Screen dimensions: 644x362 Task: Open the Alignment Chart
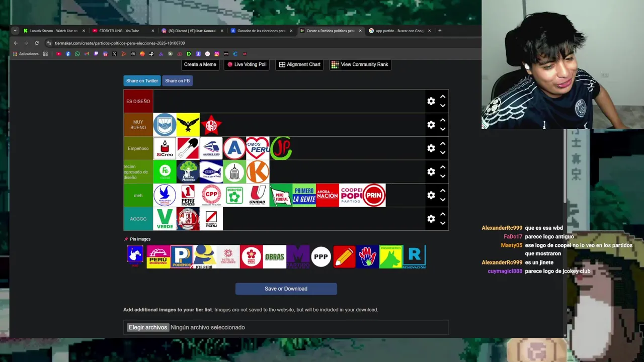tap(300, 64)
